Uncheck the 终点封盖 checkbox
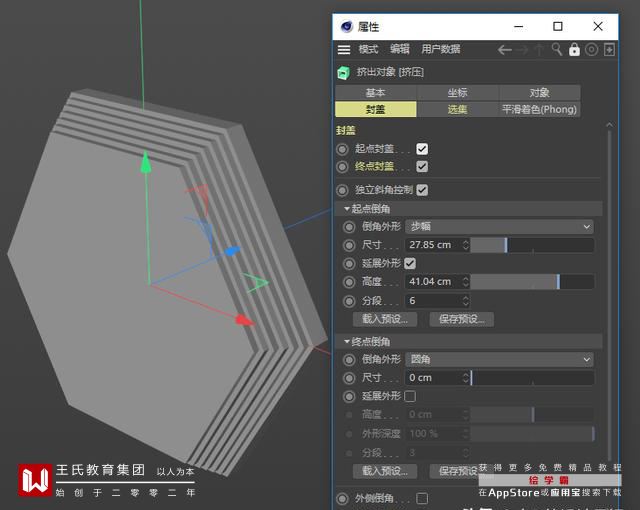 tap(422, 166)
